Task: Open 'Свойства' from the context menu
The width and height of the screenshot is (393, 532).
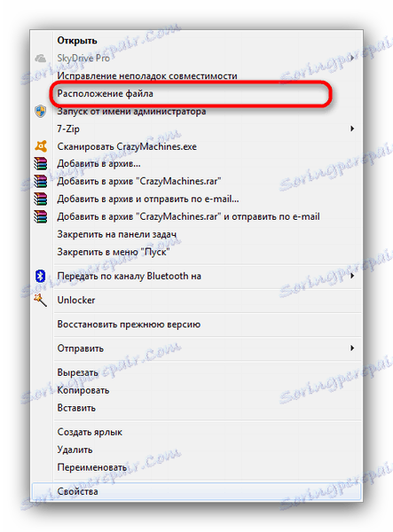Action: coord(197,491)
